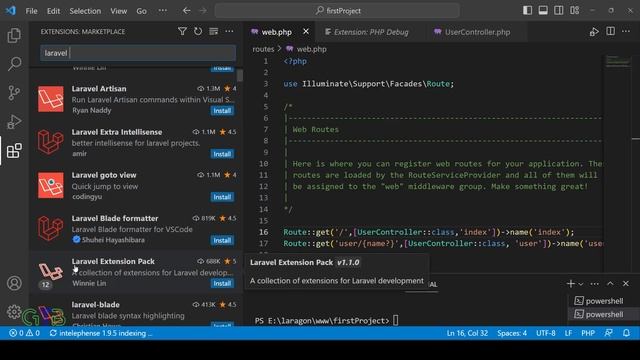
Task: Select the laravel-blade extension entry
Action: pos(136,311)
